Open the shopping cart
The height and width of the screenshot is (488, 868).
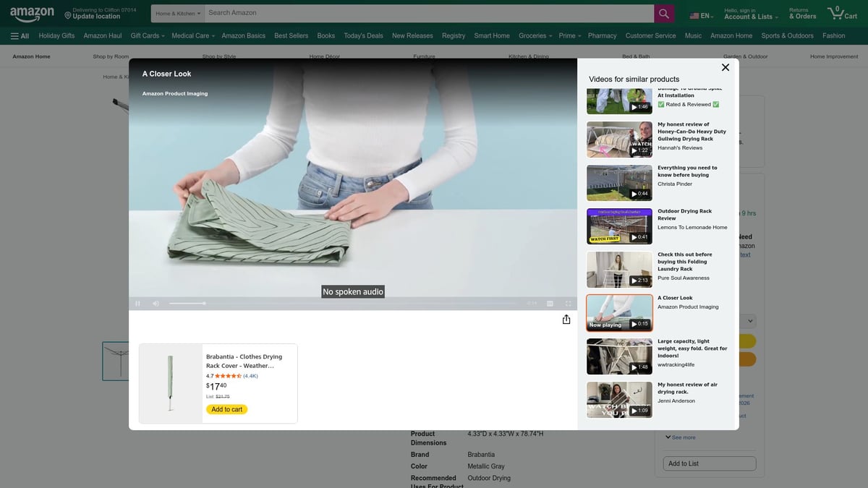coord(841,13)
